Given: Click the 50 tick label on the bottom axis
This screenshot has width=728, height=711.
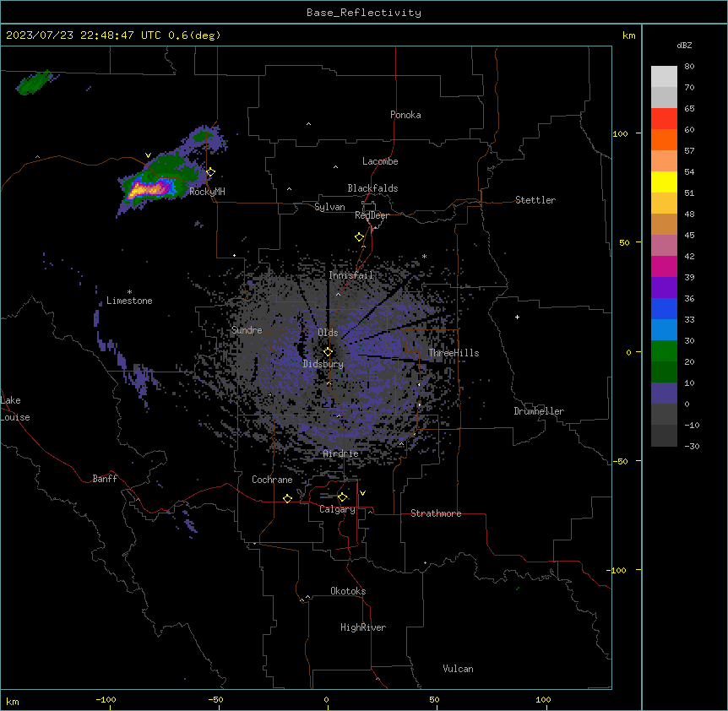Looking at the screenshot, I should pyautogui.click(x=434, y=699).
